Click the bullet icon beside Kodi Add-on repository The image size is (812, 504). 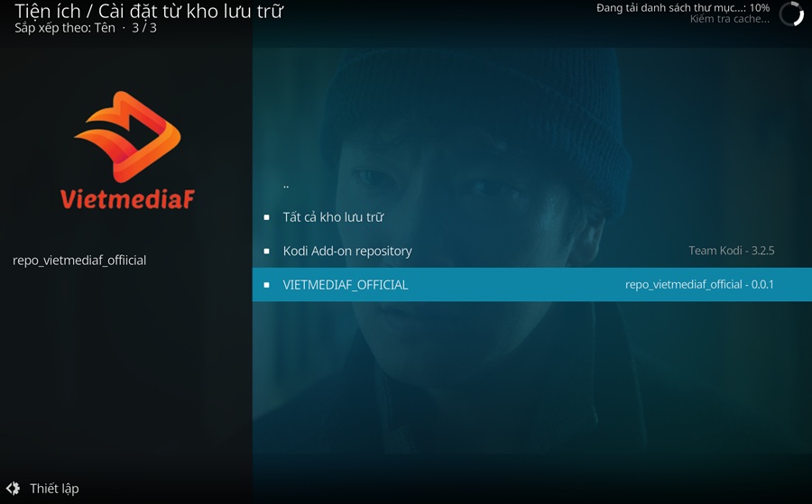click(267, 251)
